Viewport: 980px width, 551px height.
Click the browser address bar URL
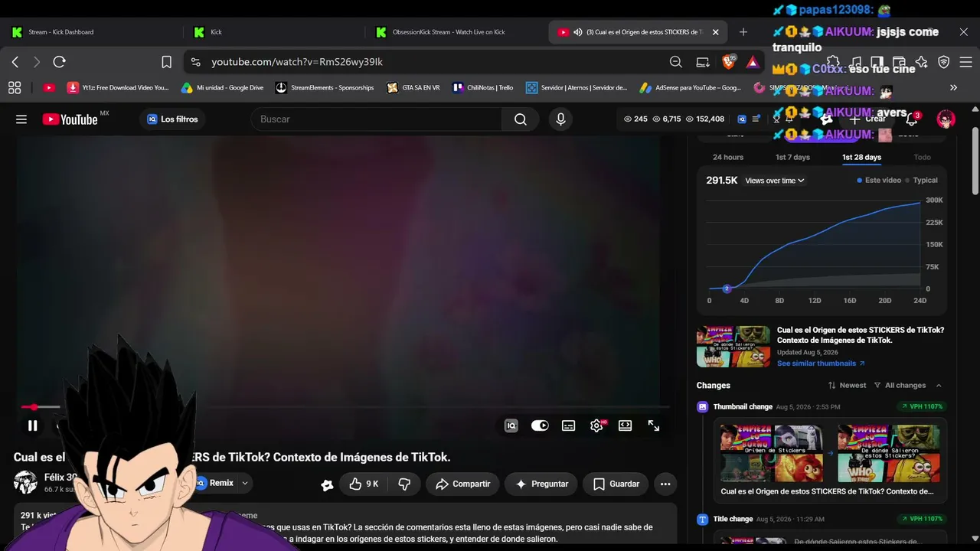pos(297,62)
